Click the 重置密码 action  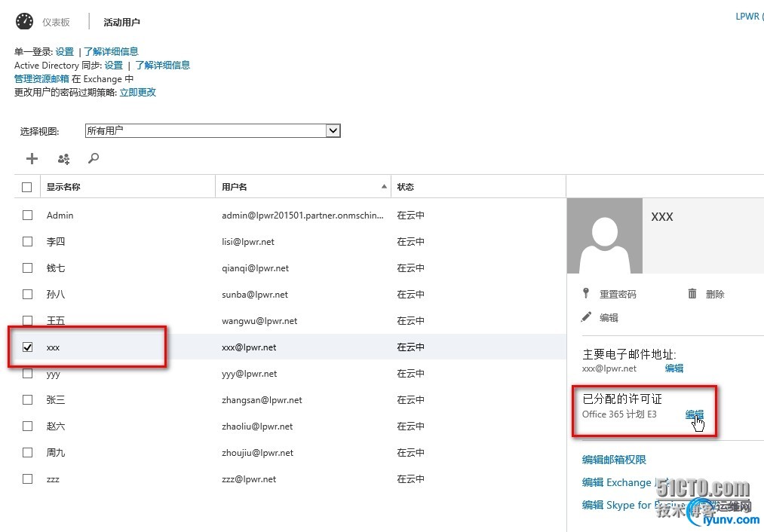click(x=618, y=294)
